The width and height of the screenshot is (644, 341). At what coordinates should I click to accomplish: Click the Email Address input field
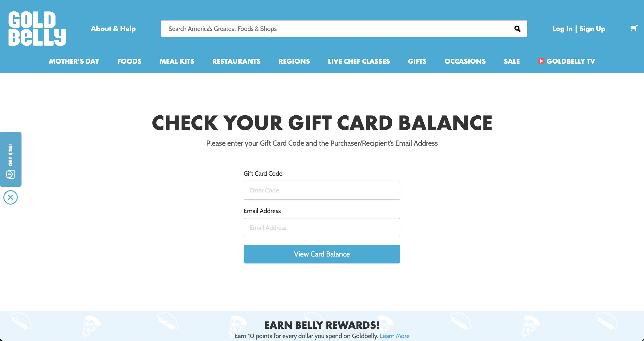click(322, 228)
